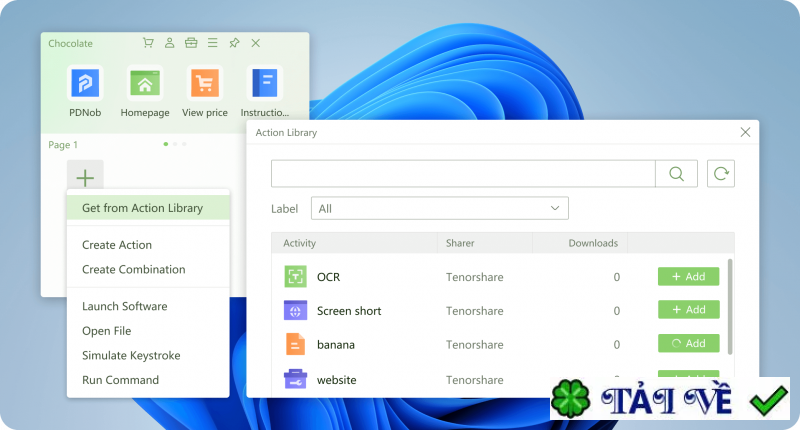Select the OCR activity icon
The image size is (800, 430).
point(295,276)
